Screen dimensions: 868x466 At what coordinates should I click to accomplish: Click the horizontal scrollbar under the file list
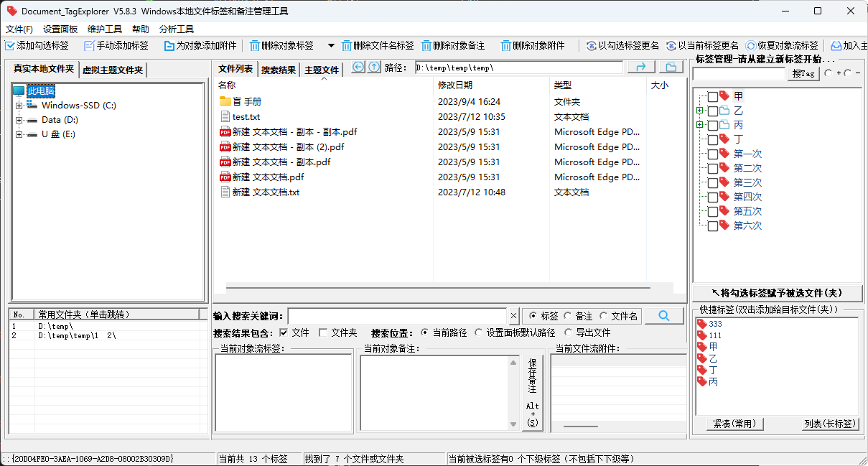(449, 289)
